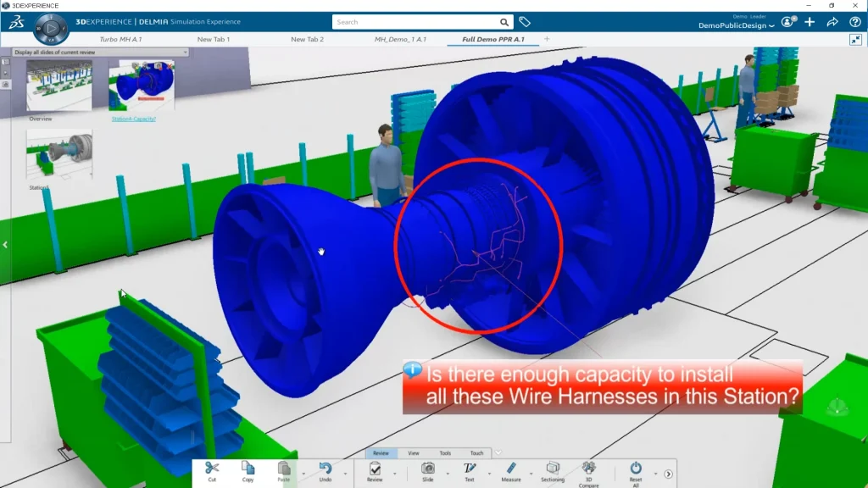
Task: Toggle the Review checkmark command
Action: (375, 468)
